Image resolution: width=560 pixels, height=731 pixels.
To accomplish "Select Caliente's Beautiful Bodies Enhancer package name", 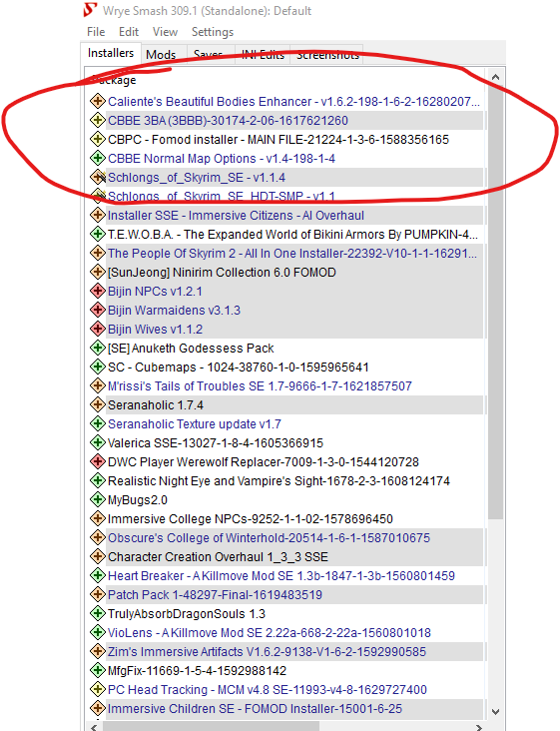I will pos(293,101).
